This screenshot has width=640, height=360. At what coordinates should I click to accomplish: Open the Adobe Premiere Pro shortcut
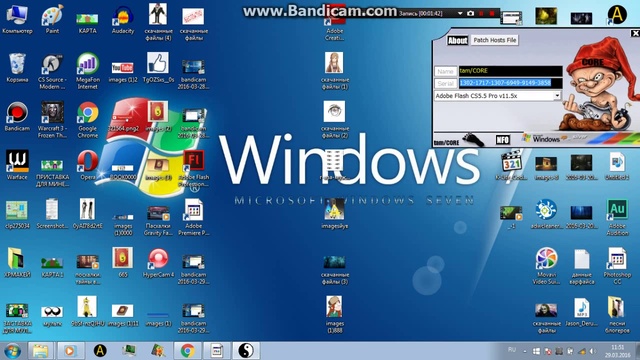pyautogui.click(x=193, y=217)
